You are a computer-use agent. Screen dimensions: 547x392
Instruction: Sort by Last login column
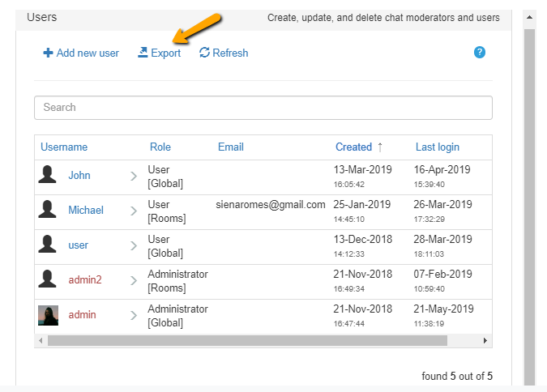[x=438, y=147]
